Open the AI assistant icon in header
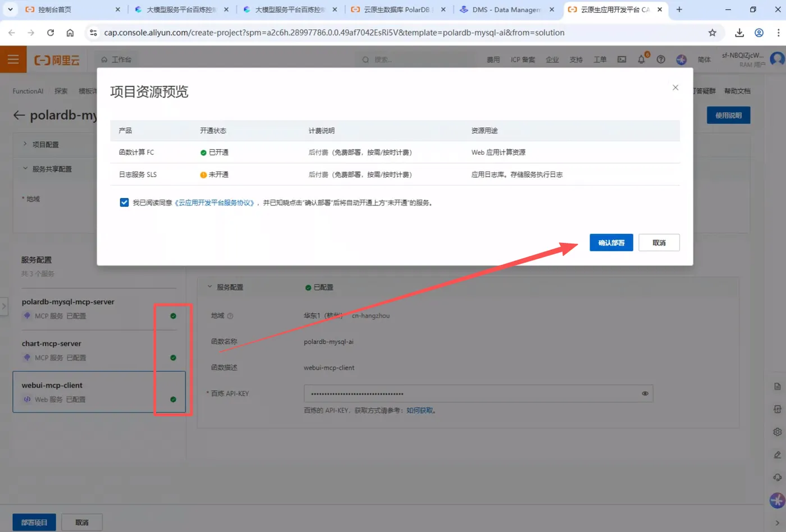This screenshot has height=532, width=786. click(681, 59)
